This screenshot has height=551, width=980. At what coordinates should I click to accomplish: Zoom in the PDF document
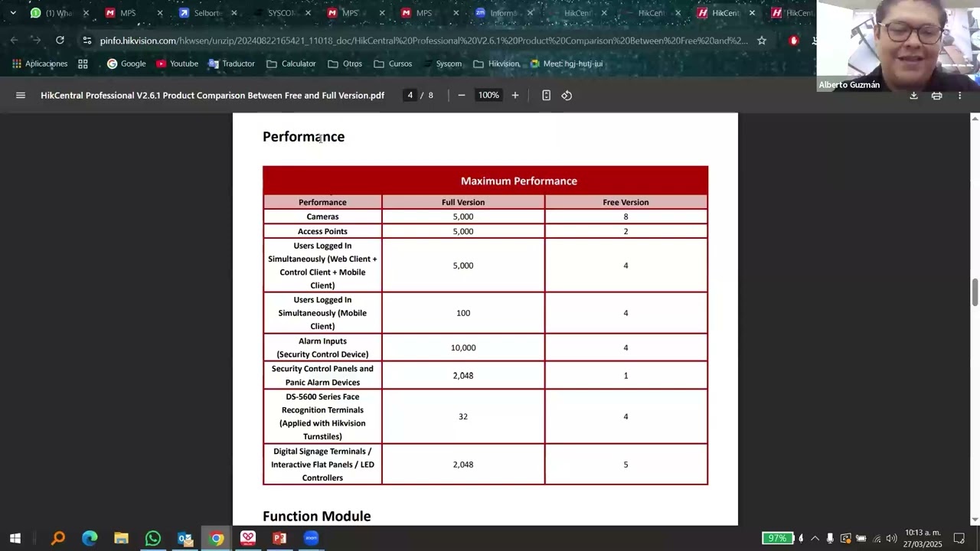click(x=515, y=96)
